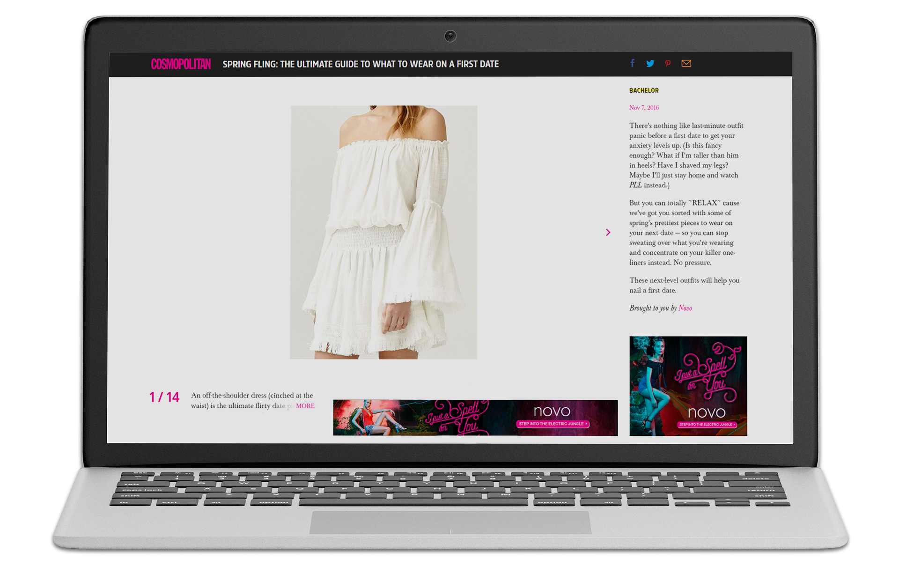The image size is (899, 588).
Task: Share article on Facebook
Action: (x=633, y=63)
